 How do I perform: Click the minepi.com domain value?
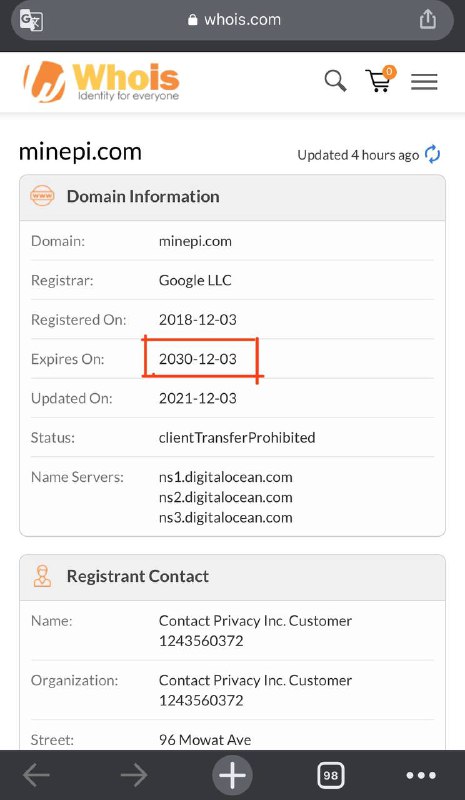coord(195,241)
